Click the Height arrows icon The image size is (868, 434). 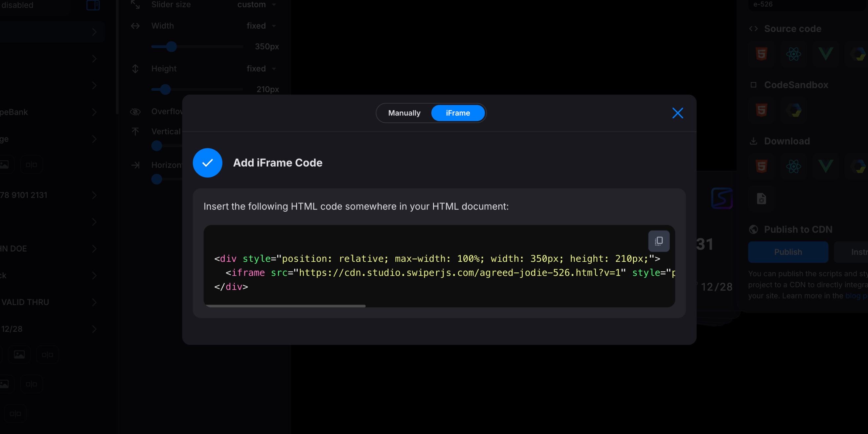coord(135,69)
